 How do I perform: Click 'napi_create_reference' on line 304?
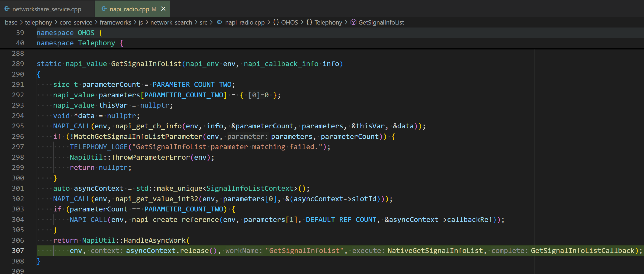click(x=176, y=220)
